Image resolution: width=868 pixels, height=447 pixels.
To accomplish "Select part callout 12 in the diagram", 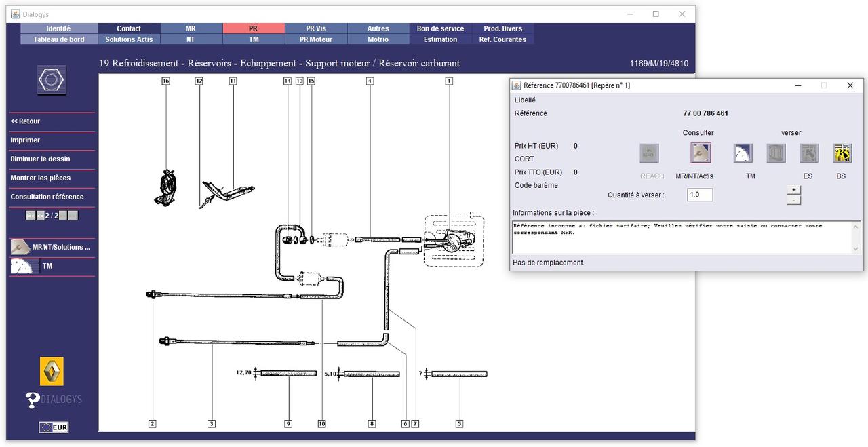I will [x=199, y=81].
